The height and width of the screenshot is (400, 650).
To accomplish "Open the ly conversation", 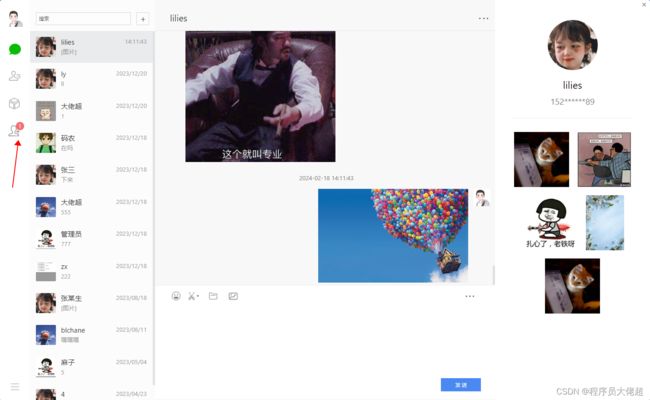I will click(92, 79).
